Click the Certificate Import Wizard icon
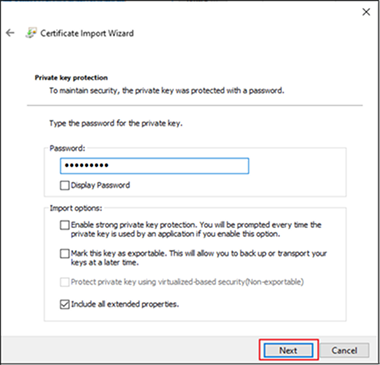This screenshot has width=380, height=365. (31, 33)
